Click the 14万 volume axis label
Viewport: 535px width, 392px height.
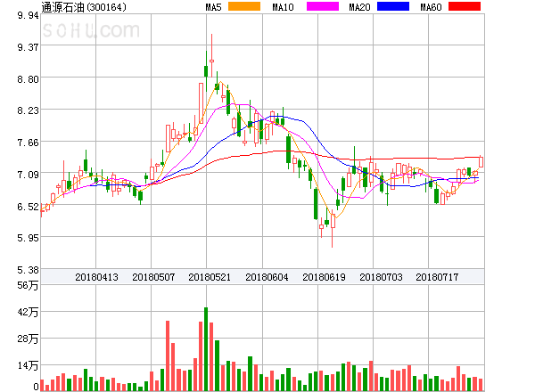28,365
